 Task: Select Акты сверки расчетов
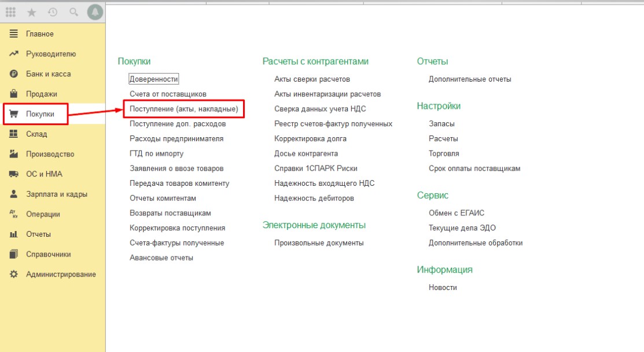pyautogui.click(x=312, y=79)
